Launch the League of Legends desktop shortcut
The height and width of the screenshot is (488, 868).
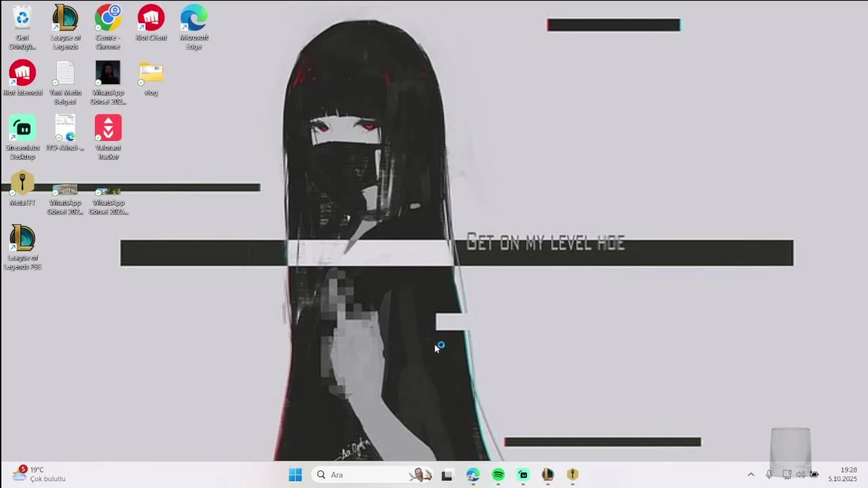pos(65,27)
